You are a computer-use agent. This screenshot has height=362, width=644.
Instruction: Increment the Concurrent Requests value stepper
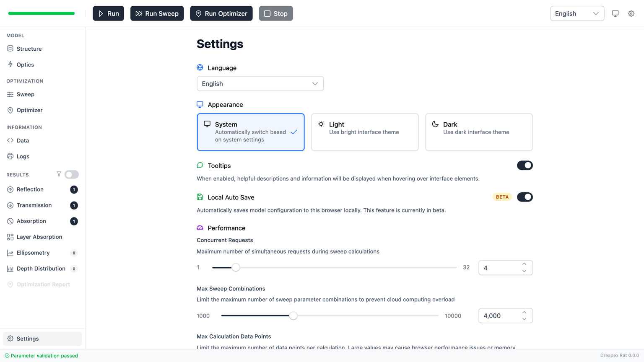[524, 264]
